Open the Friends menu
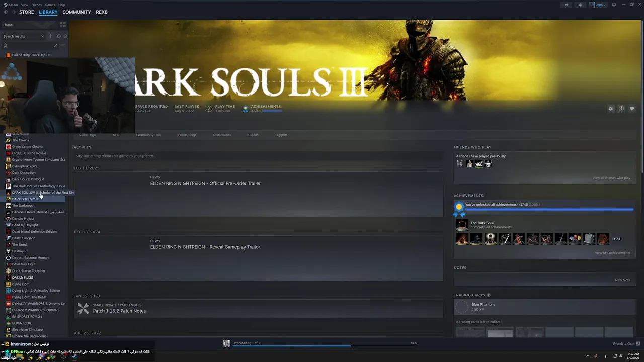Screen dimensions: 644x362 37,5
